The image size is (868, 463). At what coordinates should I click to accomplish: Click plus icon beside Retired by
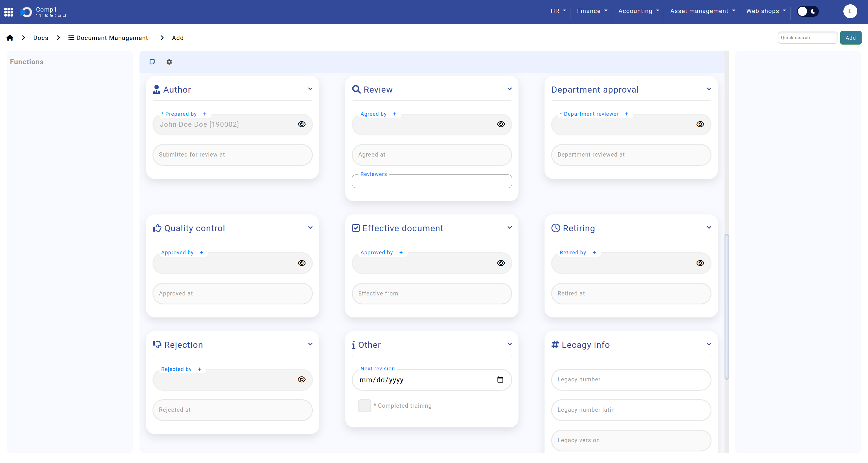[x=594, y=252]
